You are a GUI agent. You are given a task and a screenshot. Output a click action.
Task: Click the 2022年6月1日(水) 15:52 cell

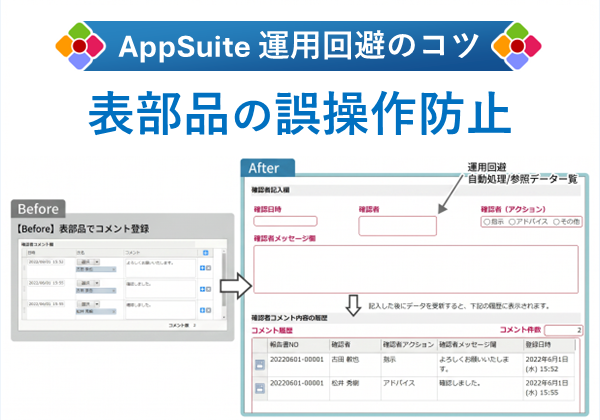coord(547,364)
